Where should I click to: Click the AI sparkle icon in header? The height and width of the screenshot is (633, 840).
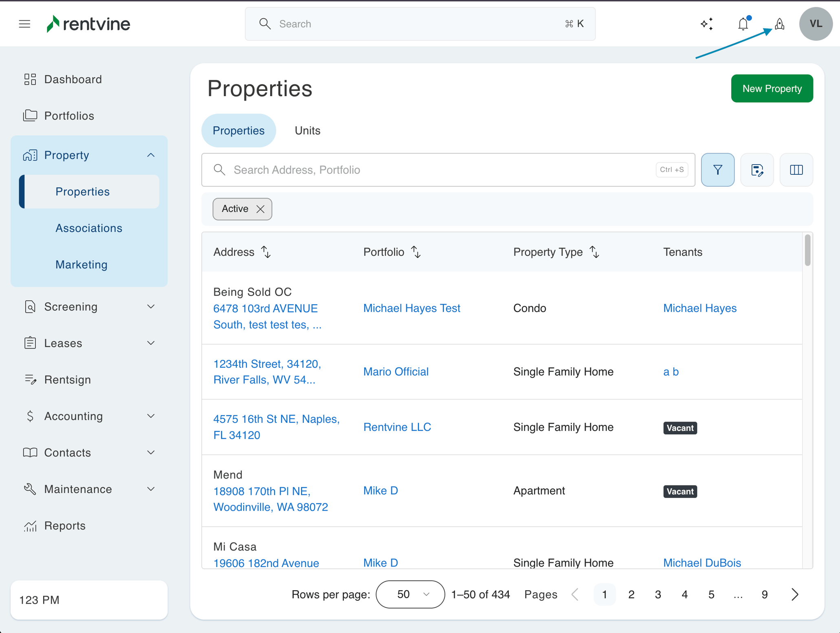click(707, 24)
